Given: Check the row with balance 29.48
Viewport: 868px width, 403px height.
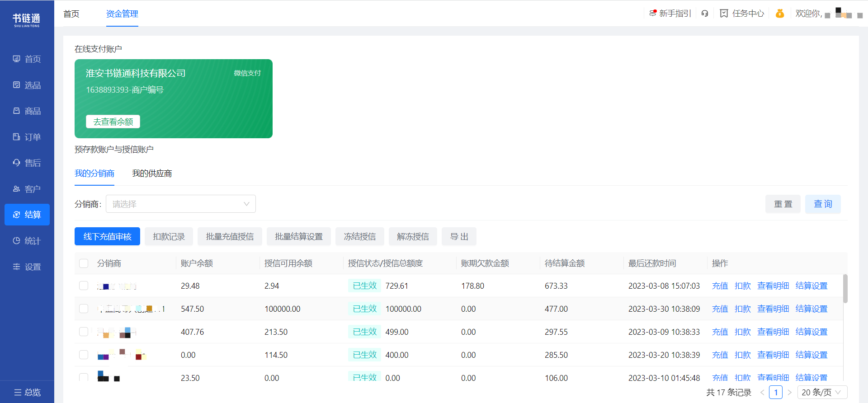Looking at the screenshot, I should click(x=84, y=286).
